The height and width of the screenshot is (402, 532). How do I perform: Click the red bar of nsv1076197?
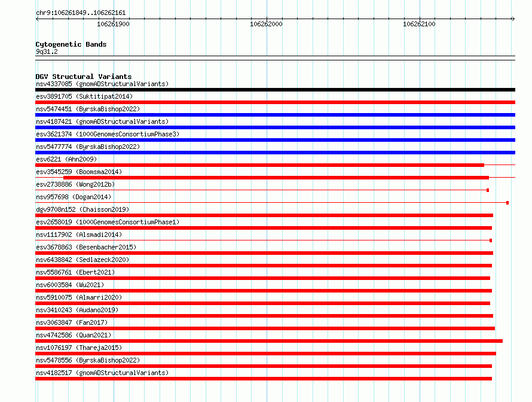click(265, 354)
